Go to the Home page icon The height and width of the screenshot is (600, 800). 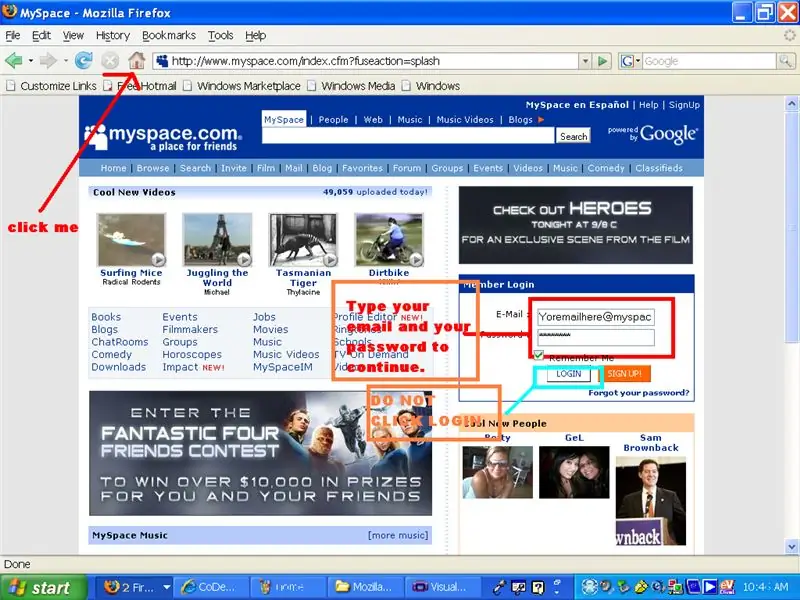coord(136,61)
